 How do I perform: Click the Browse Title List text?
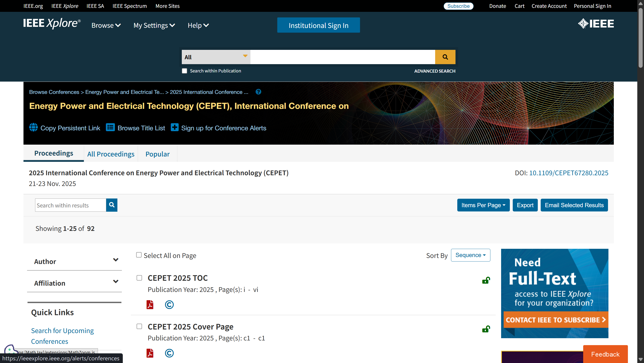point(141,128)
